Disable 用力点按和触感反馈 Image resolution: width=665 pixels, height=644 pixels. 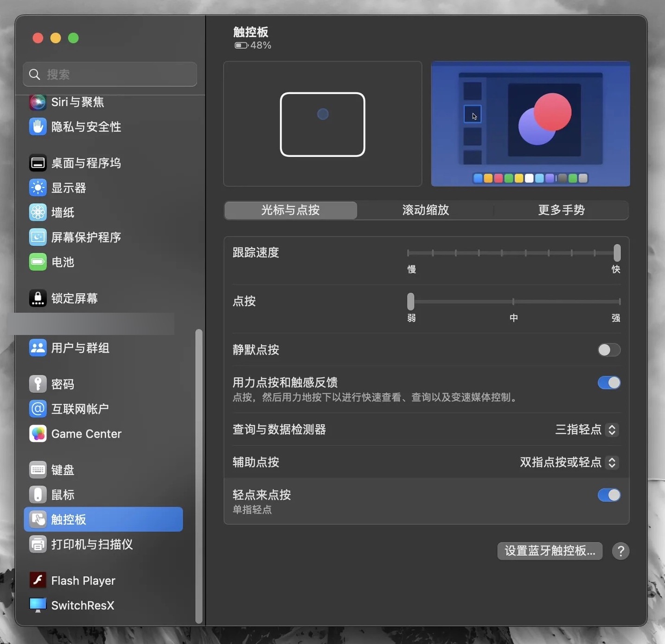click(609, 382)
